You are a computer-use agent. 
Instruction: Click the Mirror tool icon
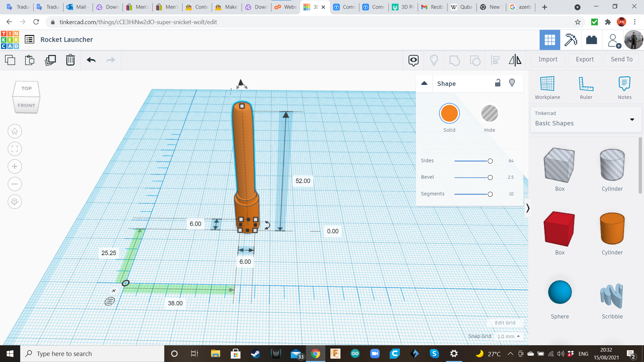[x=515, y=60]
